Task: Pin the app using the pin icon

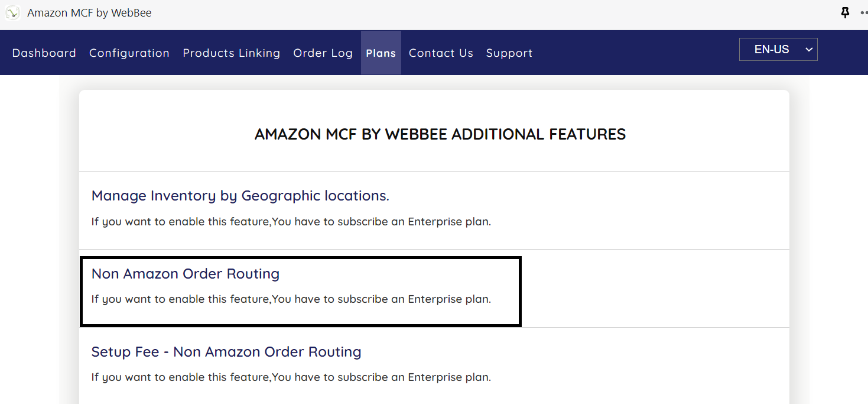Action: (846, 13)
